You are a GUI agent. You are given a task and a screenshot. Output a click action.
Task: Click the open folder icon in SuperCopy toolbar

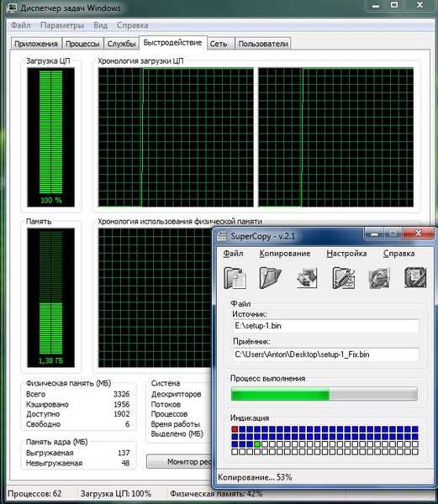[x=270, y=278]
